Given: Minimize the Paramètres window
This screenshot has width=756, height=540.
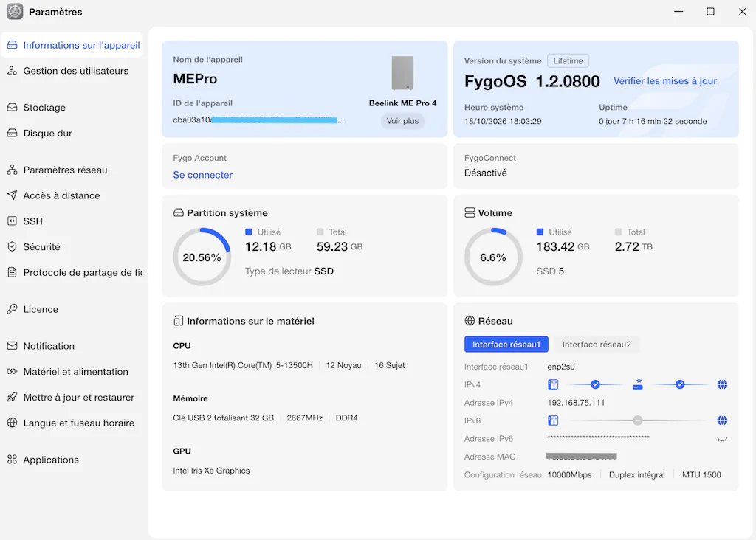Looking at the screenshot, I should pyautogui.click(x=678, y=12).
